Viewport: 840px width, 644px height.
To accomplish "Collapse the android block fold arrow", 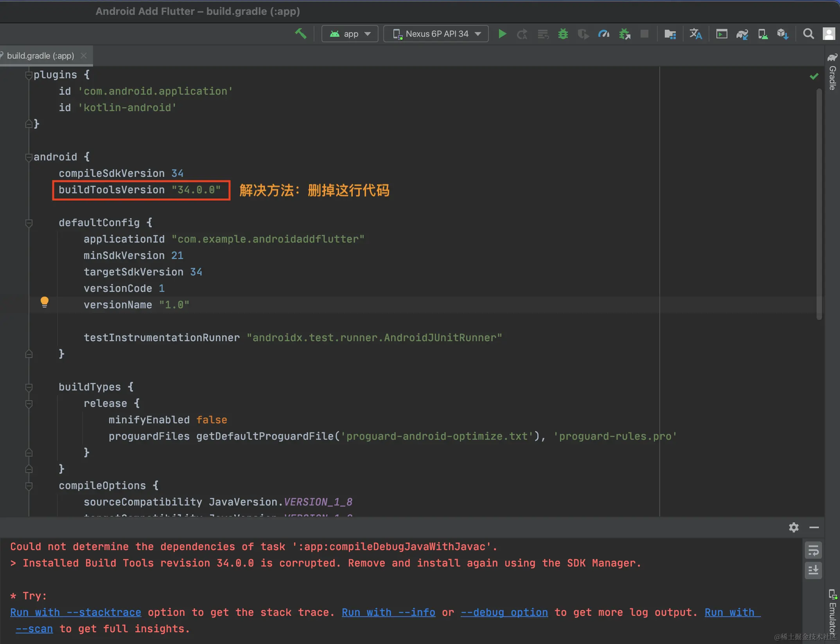I will click(29, 157).
